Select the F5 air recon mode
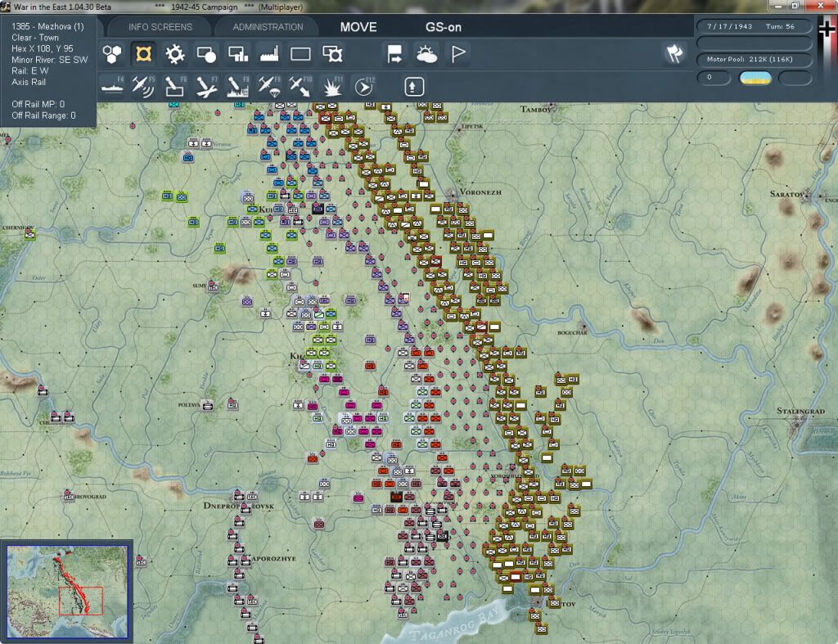Viewport: 838px width, 644px height. pyautogui.click(x=143, y=86)
